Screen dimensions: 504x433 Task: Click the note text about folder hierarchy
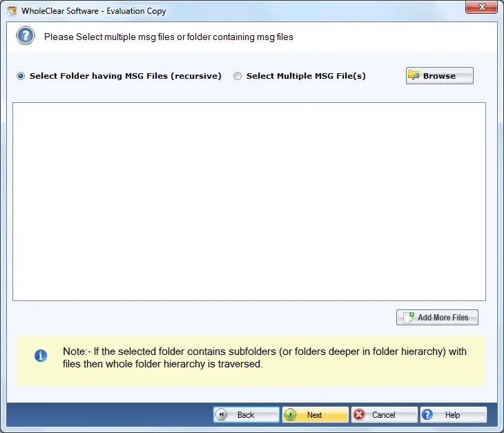point(264,358)
